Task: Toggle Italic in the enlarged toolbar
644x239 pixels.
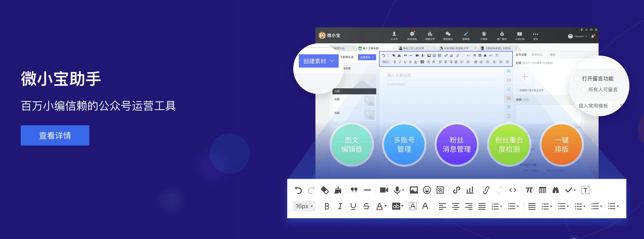Action: (340, 206)
